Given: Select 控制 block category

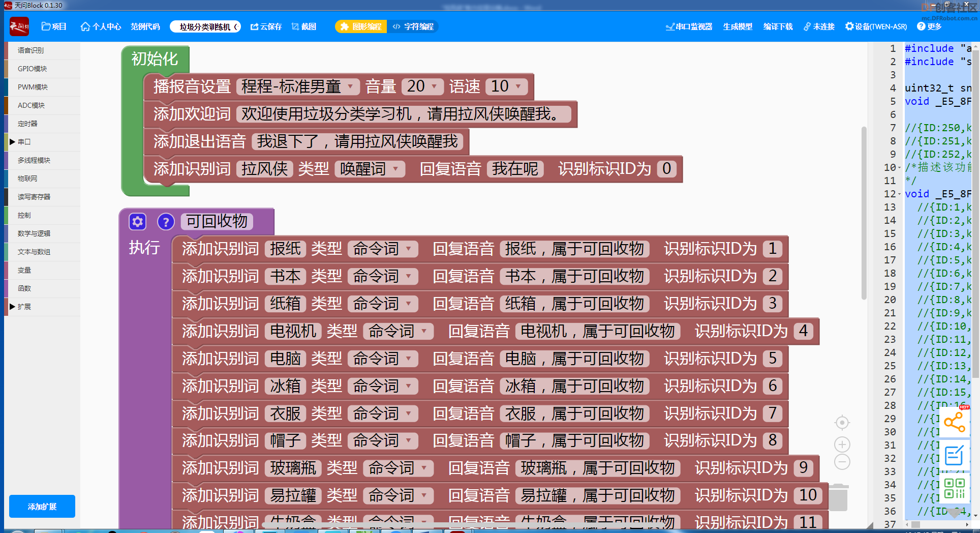Looking at the screenshot, I should pyautogui.click(x=43, y=215).
